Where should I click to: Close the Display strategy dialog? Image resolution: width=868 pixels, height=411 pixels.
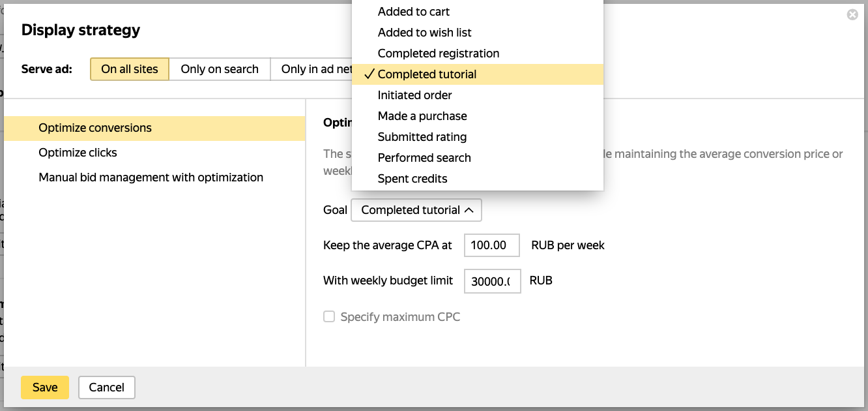[x=852, y=15]
